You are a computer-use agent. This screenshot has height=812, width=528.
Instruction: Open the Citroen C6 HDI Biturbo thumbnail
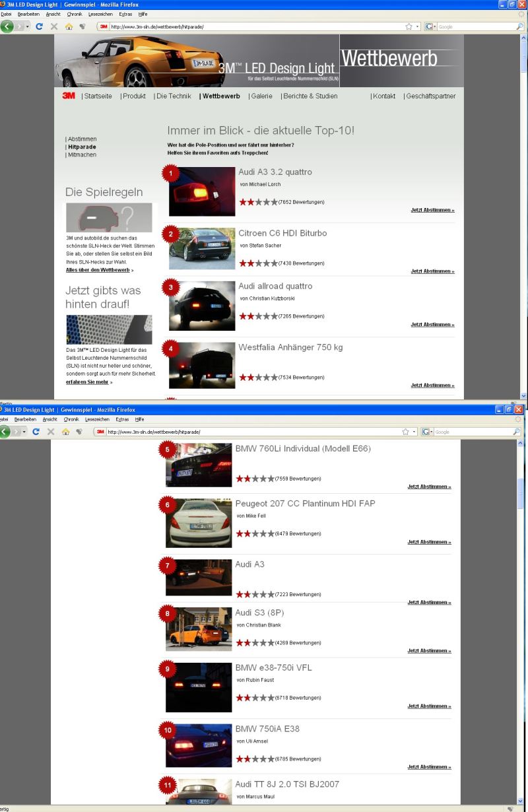click(x=202, y=249)
